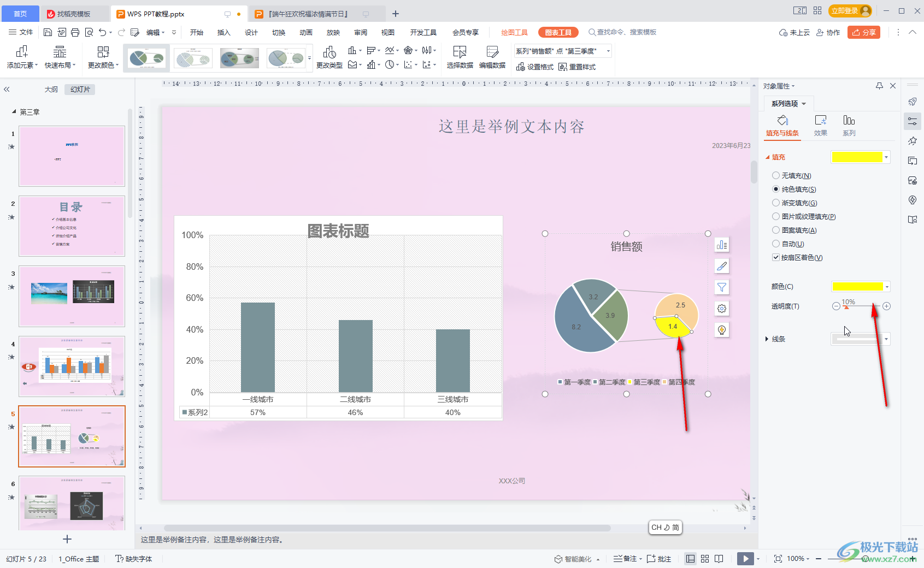Open the Drawing Tools ribbon tab

[514, 32]
